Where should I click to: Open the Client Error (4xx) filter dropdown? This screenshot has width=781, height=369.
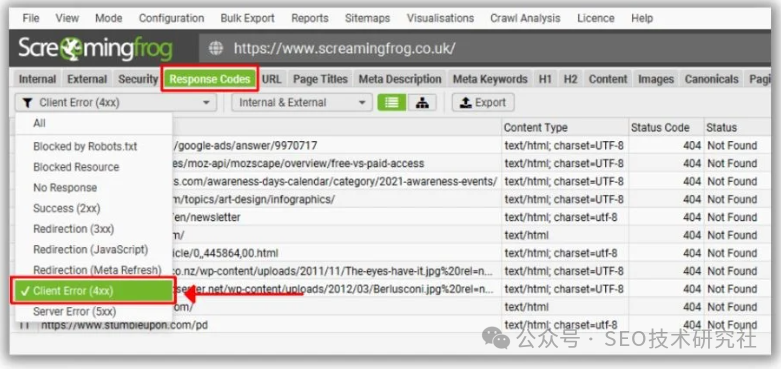(x=116, y=103)
